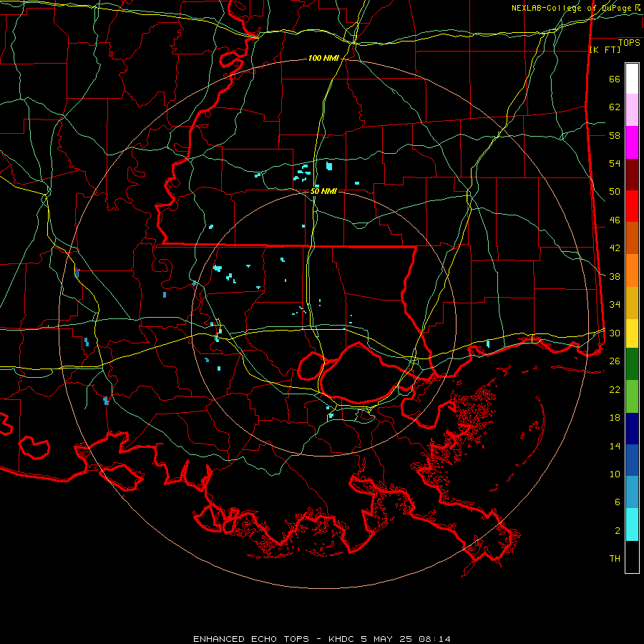644x644 pixels.
Task: Click the cyan legend swatch
Action: pos(632,525)
